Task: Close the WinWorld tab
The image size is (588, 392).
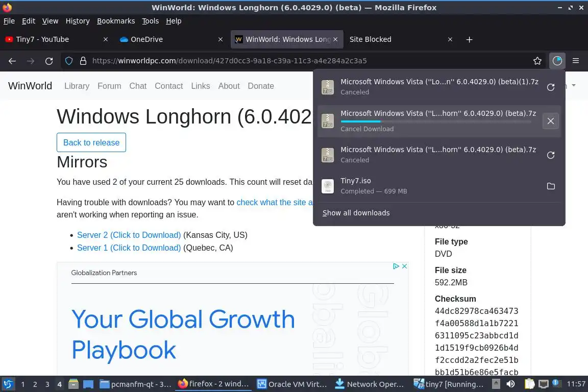Action: coord(335,39)
